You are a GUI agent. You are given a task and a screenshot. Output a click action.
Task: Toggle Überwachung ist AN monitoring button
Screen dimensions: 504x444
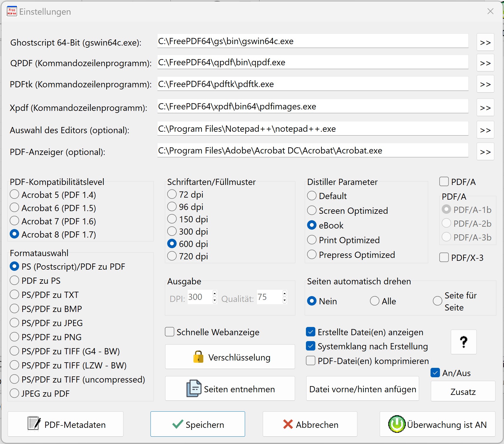pos(438,424)
